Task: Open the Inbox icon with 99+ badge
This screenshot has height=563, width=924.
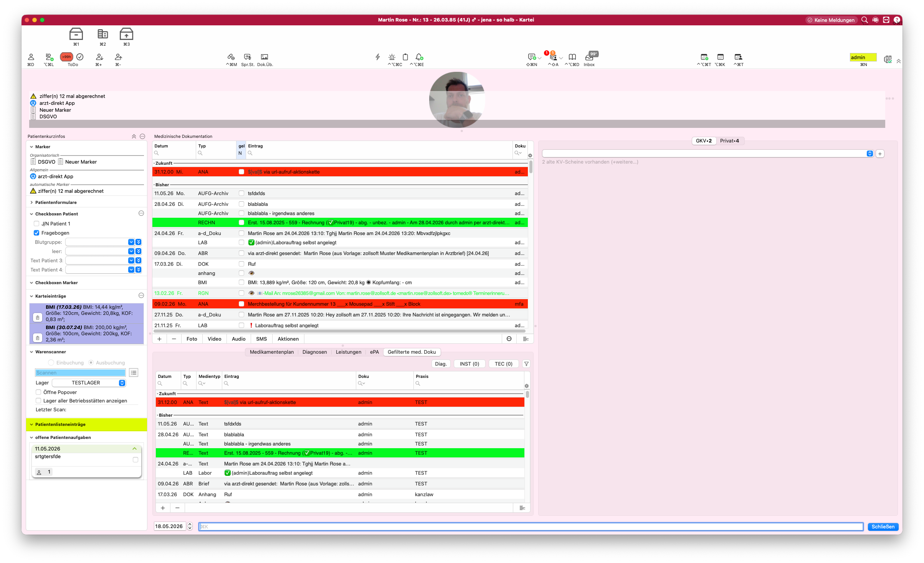Action: point(589,57)
